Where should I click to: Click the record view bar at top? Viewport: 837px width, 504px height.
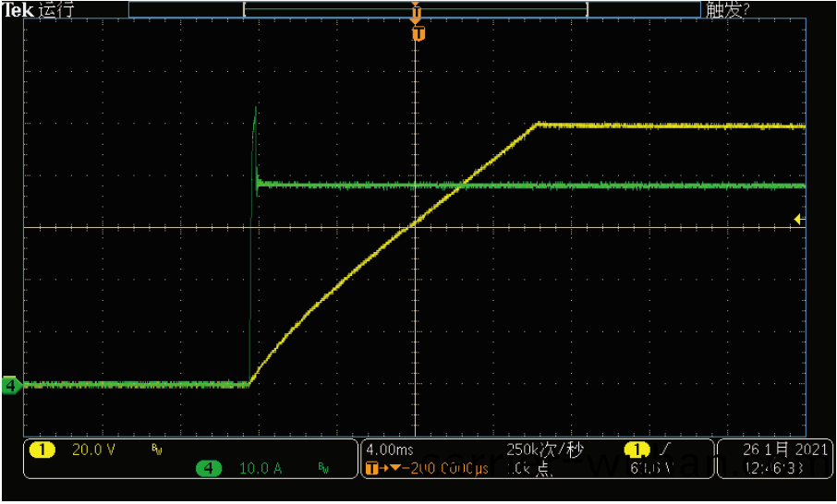tap(415, 9)
